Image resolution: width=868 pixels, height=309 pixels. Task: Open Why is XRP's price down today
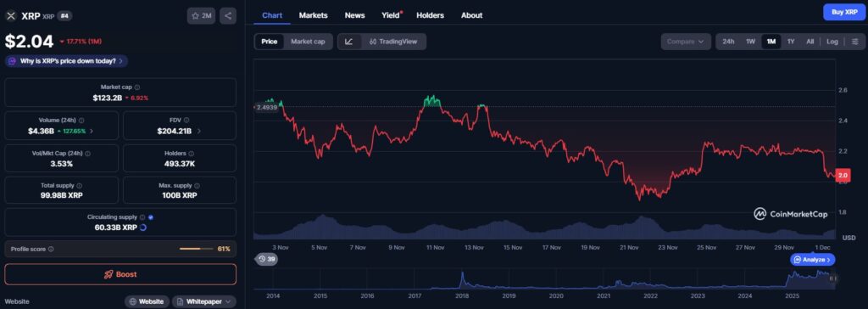point(66,61)
